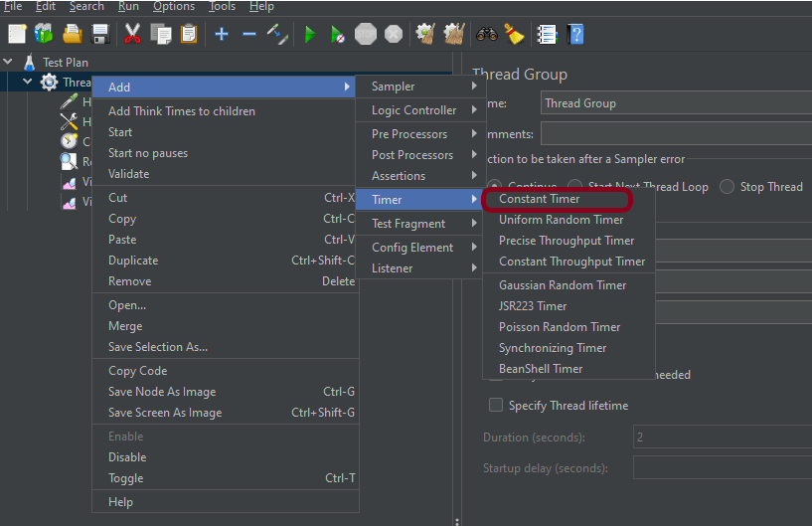
Task: Choose Constant Timer from the submenu
Action: tap(540, 199)
